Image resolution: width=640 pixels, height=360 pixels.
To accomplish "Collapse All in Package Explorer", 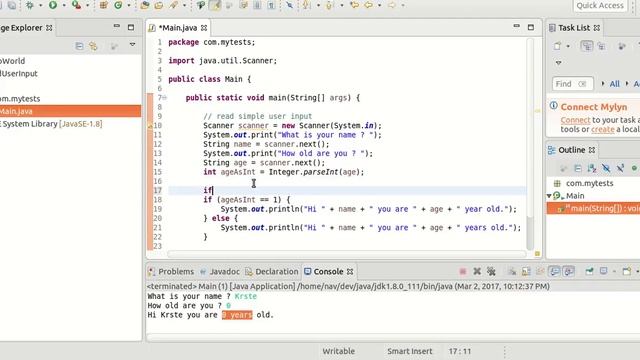I will (x=79, y=46).
